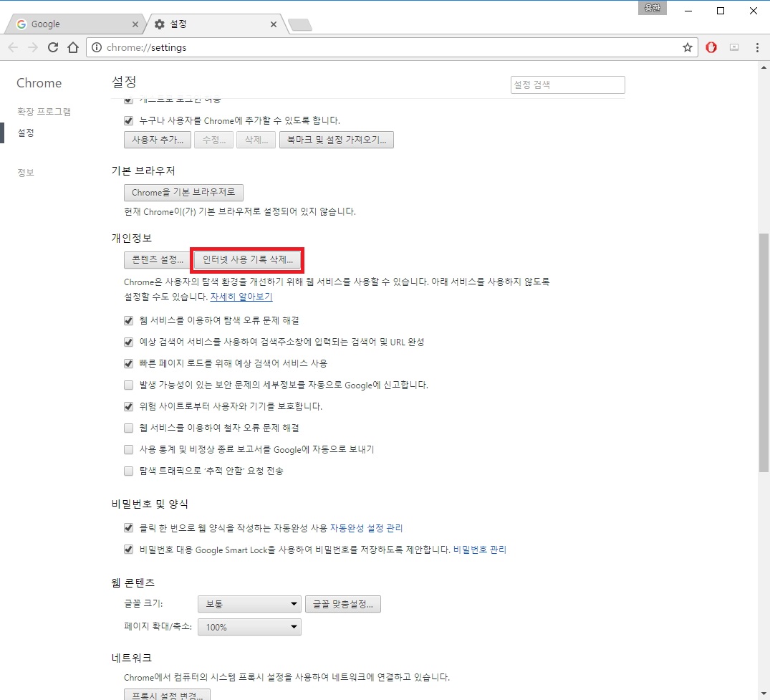Image resolution: width=770 pixels, height=700 pixels.
Task: Open the home page via home icon
Action: (x=72, y=47)
